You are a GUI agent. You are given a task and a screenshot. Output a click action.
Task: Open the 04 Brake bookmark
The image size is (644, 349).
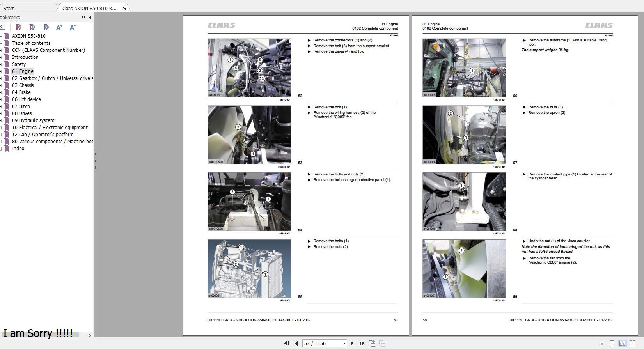(x=21, y=92)
